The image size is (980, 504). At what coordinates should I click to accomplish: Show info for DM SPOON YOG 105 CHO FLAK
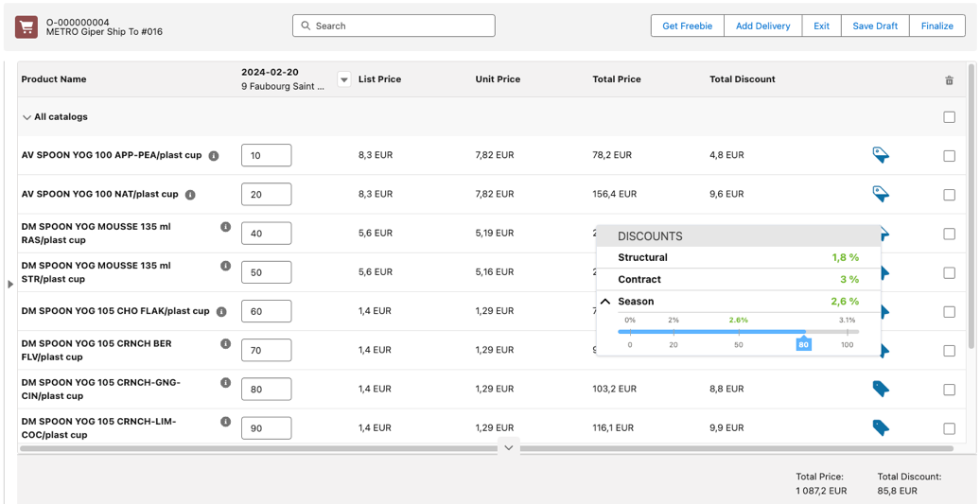click(x=221, y=312)
